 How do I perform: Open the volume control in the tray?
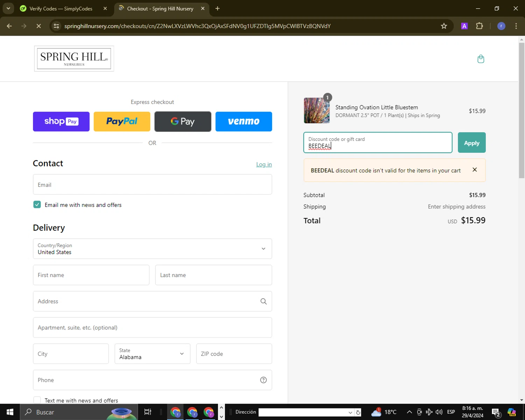click(x=439, y=412)
